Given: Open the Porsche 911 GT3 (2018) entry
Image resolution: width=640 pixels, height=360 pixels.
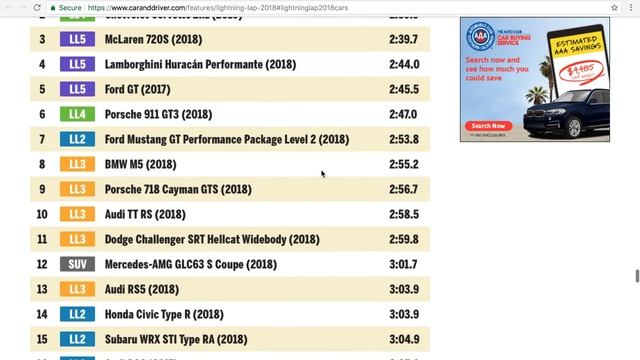Looking at the screenshot, I should [158, 114].
